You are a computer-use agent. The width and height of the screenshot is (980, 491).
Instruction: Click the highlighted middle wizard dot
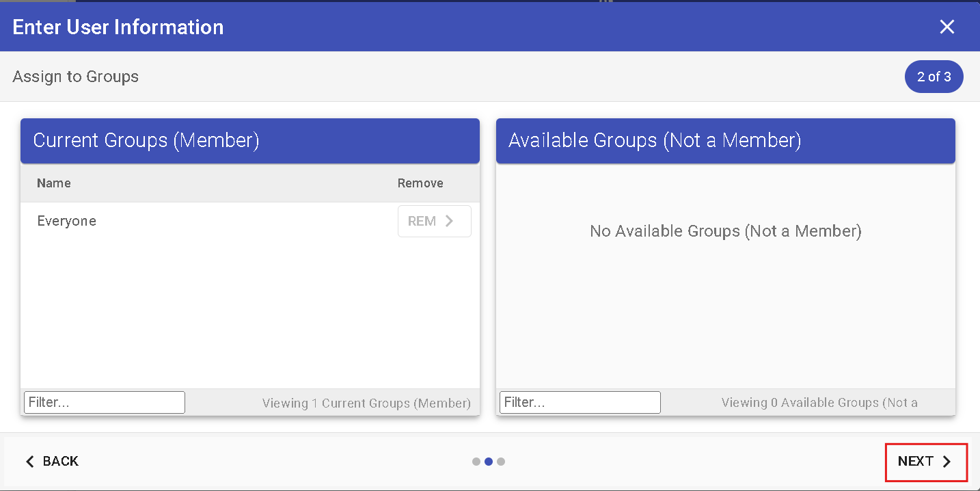tap(489, 462)
